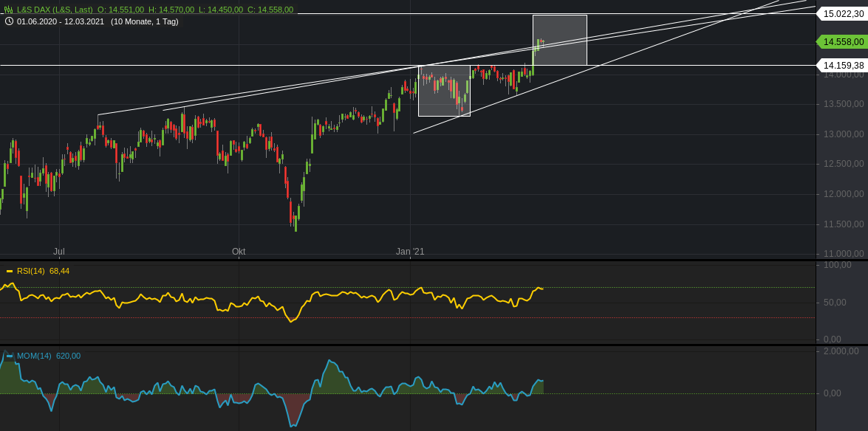Click the candlestick chart icon beside the instrument name
868x431 pixels.
tap(8, 10)
